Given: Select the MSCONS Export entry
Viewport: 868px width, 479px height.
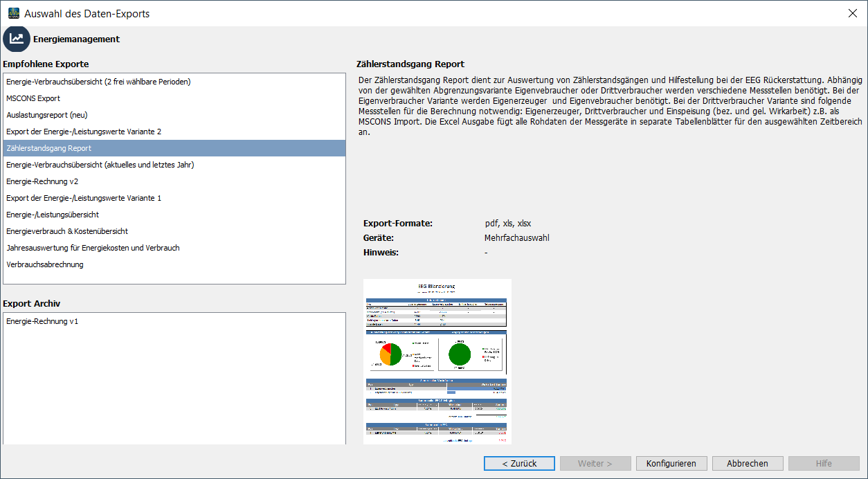Looking at the screenshot, I should pos(33,98).
